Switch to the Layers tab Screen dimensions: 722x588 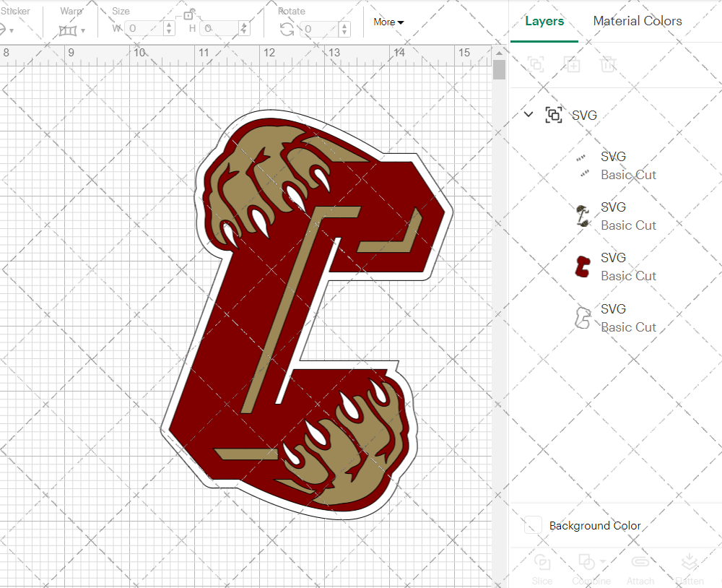click(544, 21)
